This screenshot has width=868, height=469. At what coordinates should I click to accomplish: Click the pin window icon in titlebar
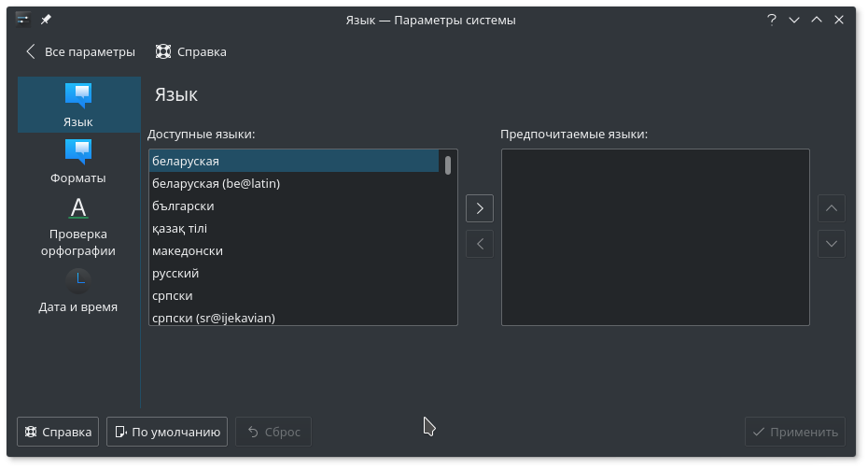[46, 20]
